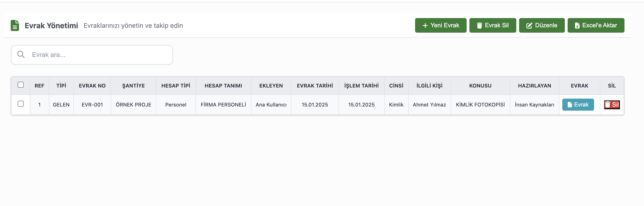Click the İŞLEM TARİHİ column header
This screenshot has height=206, width=644.
tap(361, 86)
